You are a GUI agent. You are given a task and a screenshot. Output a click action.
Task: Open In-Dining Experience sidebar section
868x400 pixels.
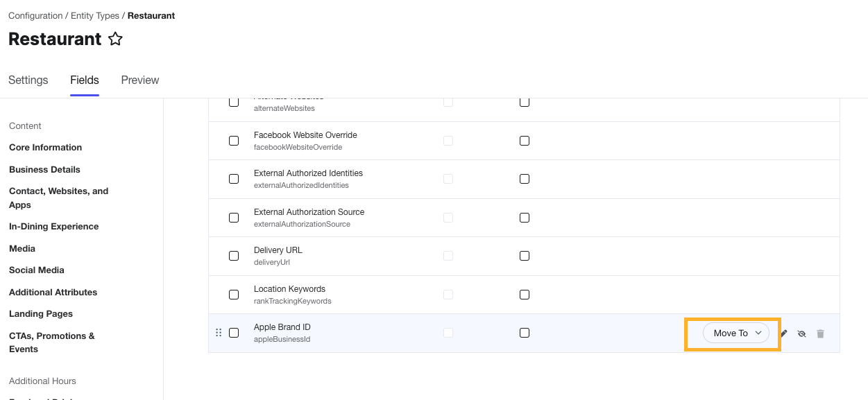pos(53,227)
